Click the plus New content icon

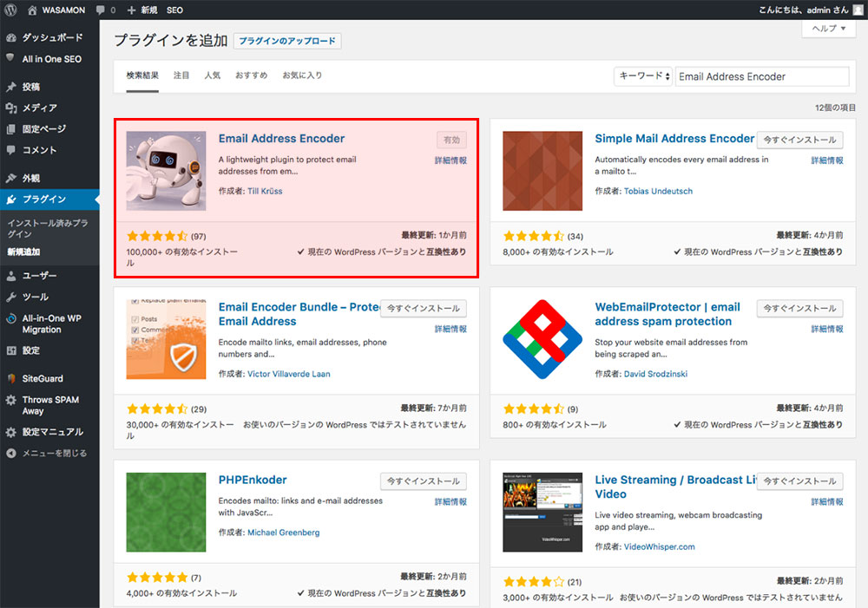coord(131,10)
